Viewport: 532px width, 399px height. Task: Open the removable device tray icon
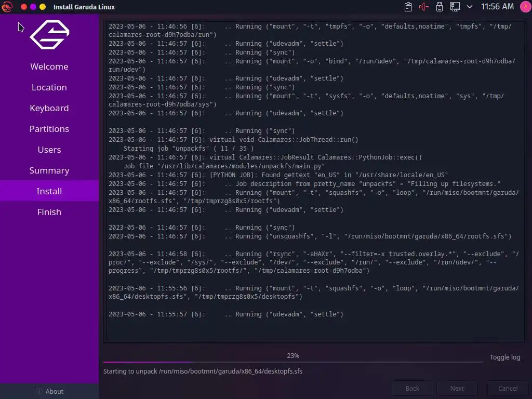(x=440, y=7)
